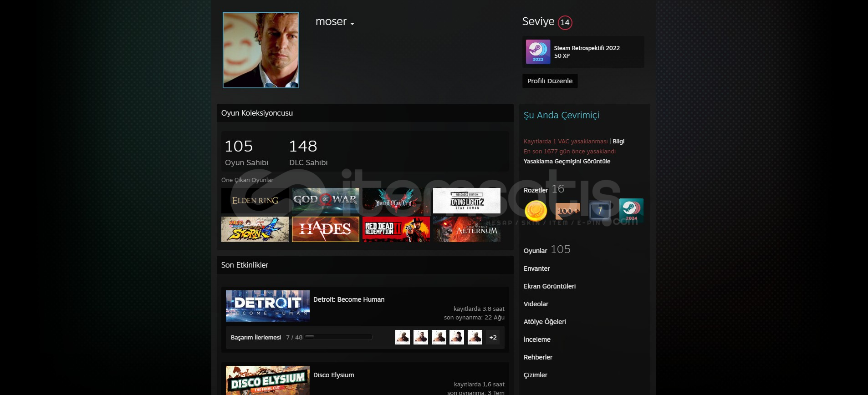Click the level 14 circle badge

tap(565, 22)
